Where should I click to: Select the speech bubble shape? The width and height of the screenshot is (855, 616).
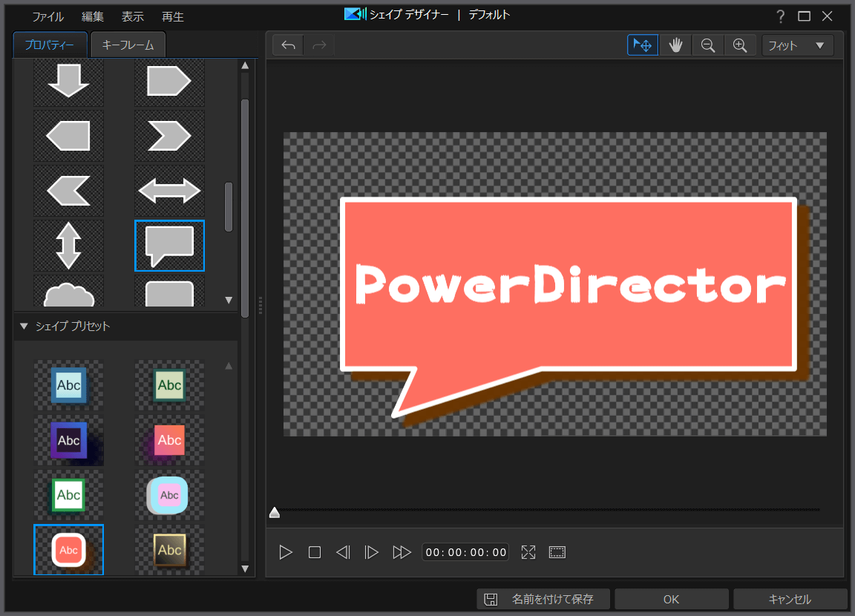(169, 246)
